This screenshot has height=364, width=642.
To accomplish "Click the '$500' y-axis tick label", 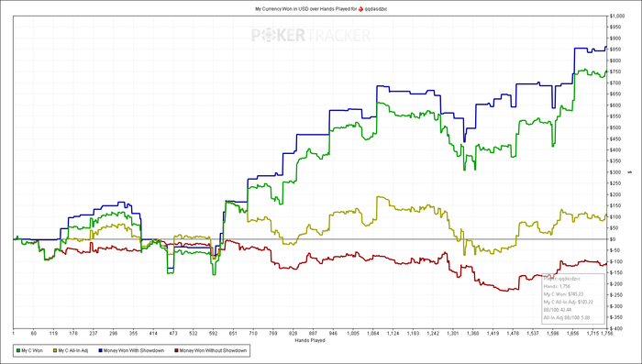I will tap(614, 127).
